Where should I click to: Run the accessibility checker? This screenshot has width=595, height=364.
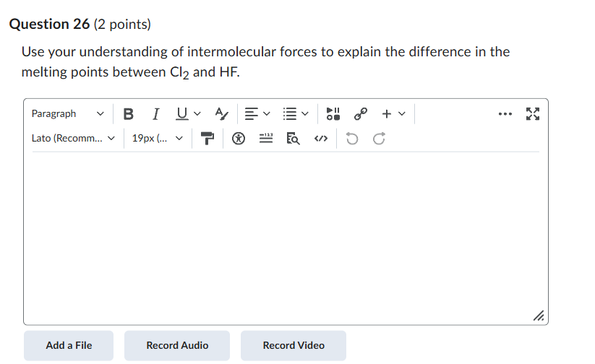pyautogui.click(x=239, y=139)
